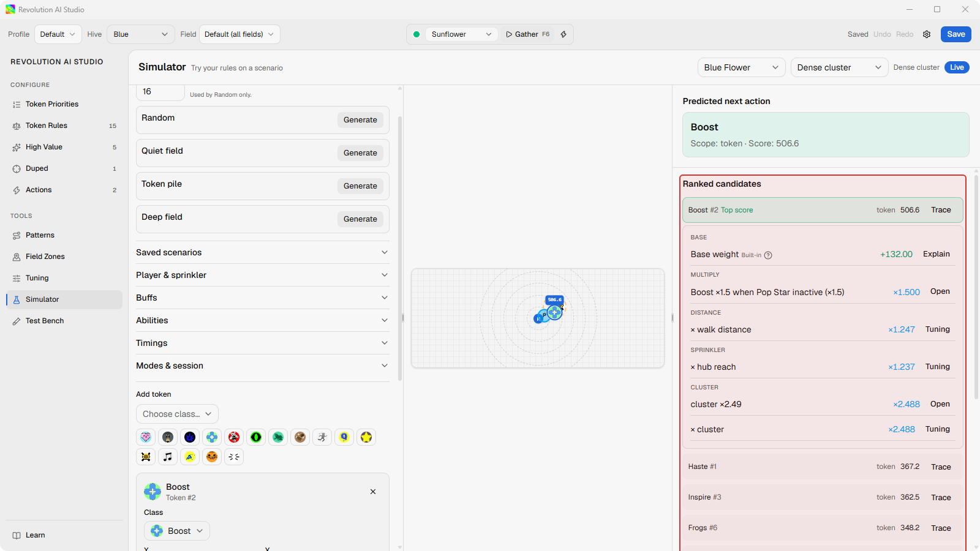Screen dimensions: 980x551
Task: Click the Live badge
Action: coord(957,67)
